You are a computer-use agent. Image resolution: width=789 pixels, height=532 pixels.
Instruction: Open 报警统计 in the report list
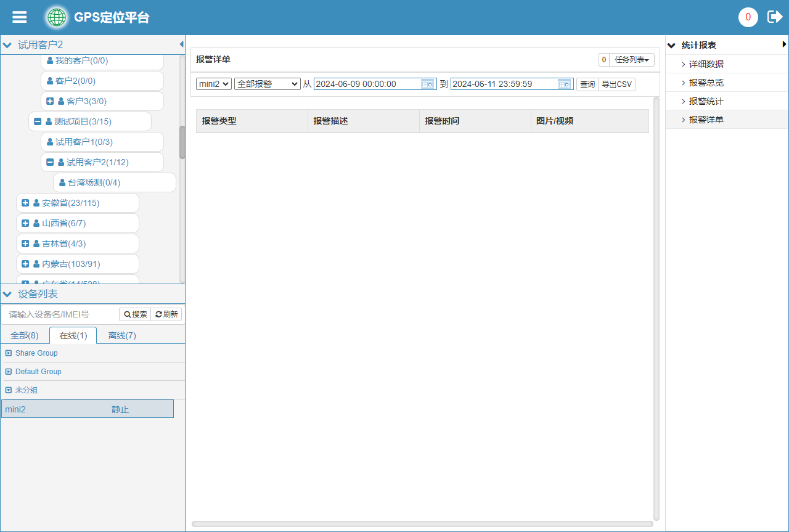tap(706, 101)
